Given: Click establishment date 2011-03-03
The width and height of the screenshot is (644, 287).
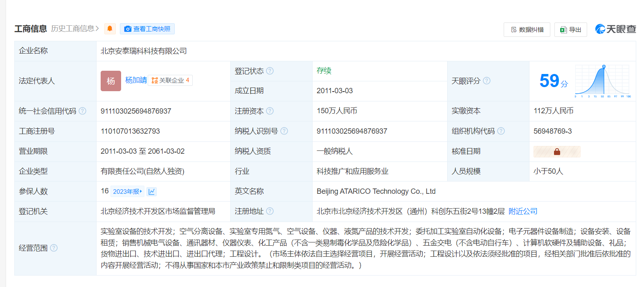Looking at the screenshot, I should pos(335,91).
